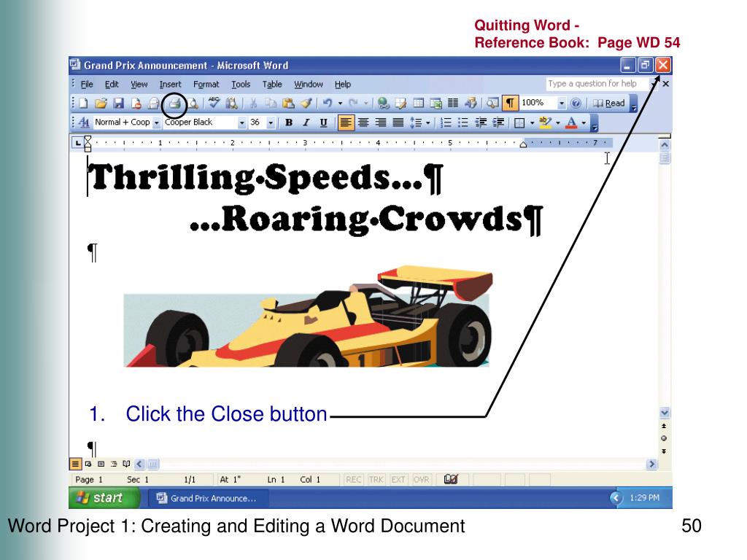The width and height of the screenshot is (747, 560).
Task: Justify the paragraph text
Action: click(x=398, y=122)
